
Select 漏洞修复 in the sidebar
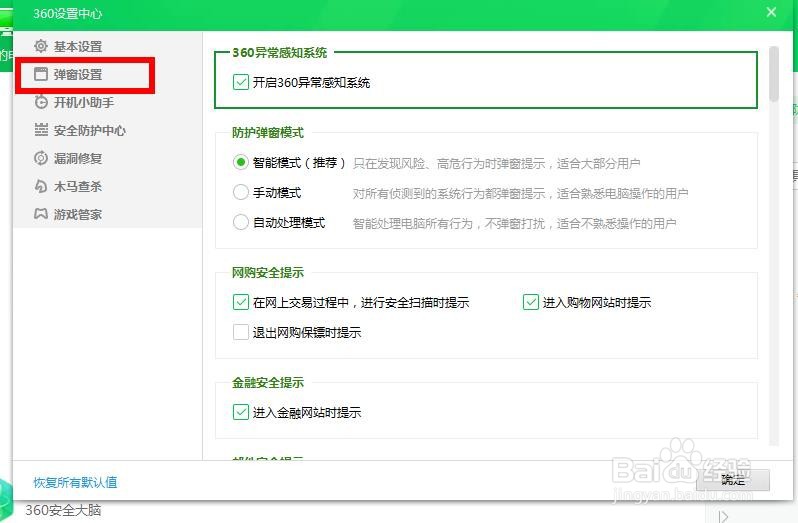point(78,158)
